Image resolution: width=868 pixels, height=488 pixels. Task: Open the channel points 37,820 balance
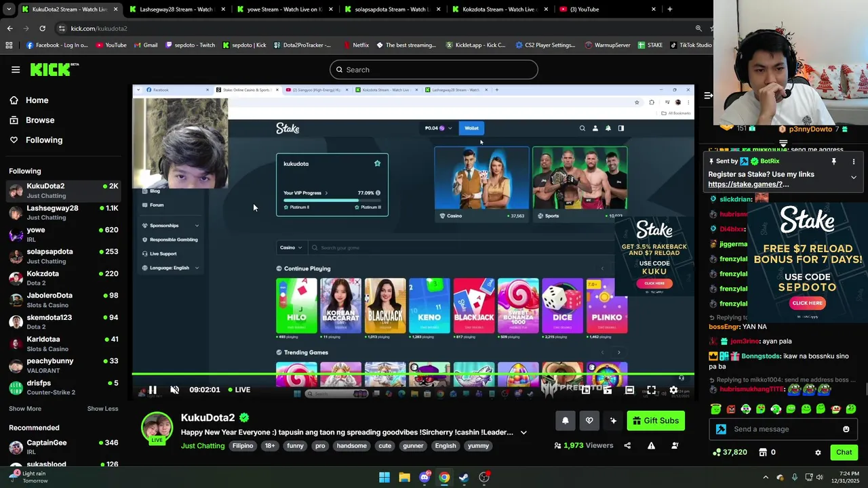click(x=730, y=452)
